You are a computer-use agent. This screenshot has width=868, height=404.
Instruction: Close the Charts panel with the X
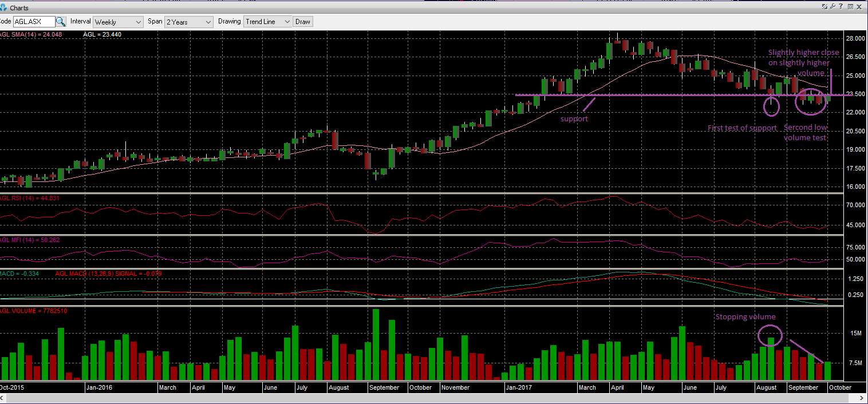click(x=859, y=7)
